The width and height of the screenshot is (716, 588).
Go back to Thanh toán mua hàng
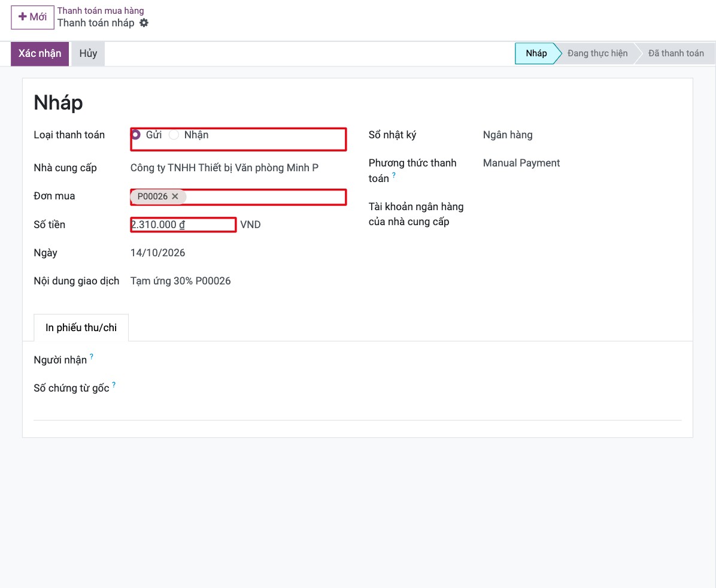101,11
